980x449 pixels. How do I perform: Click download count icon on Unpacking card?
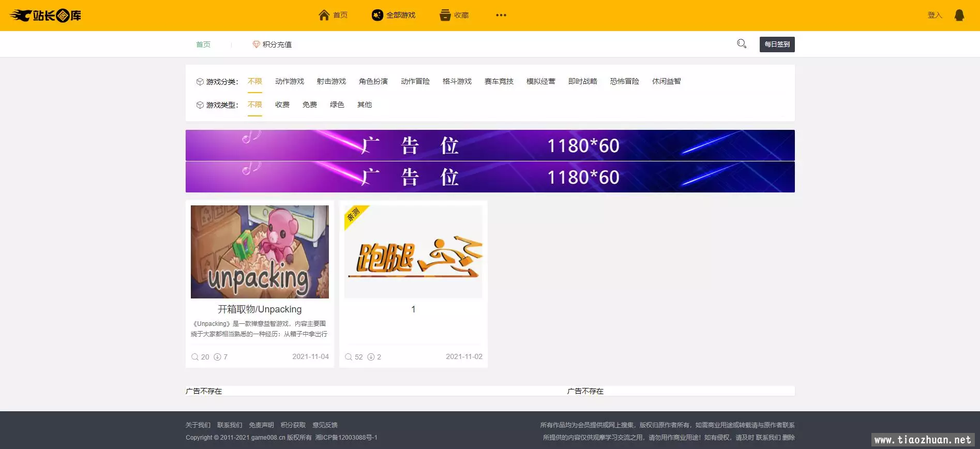tap(218, 357)
